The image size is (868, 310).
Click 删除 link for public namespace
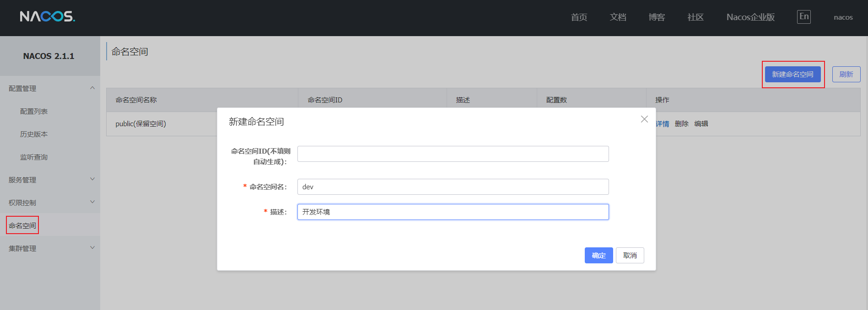coord(682,123)
